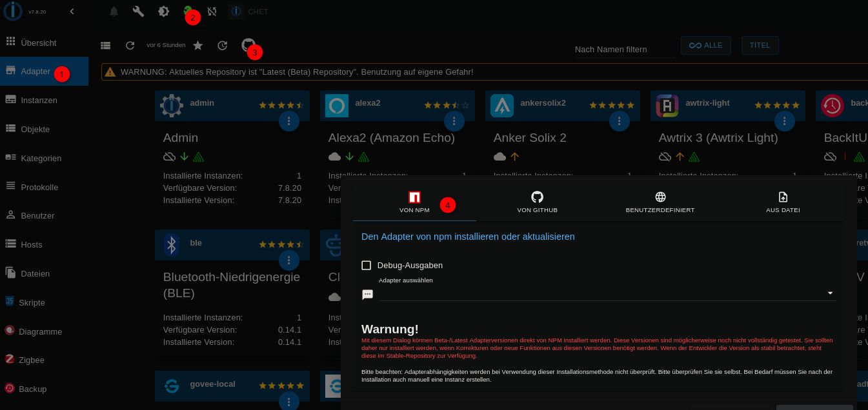The width and height of the screenshot is (868, 410).
Task: Open Protokolle in the sidebar
Action: (44, 187)
